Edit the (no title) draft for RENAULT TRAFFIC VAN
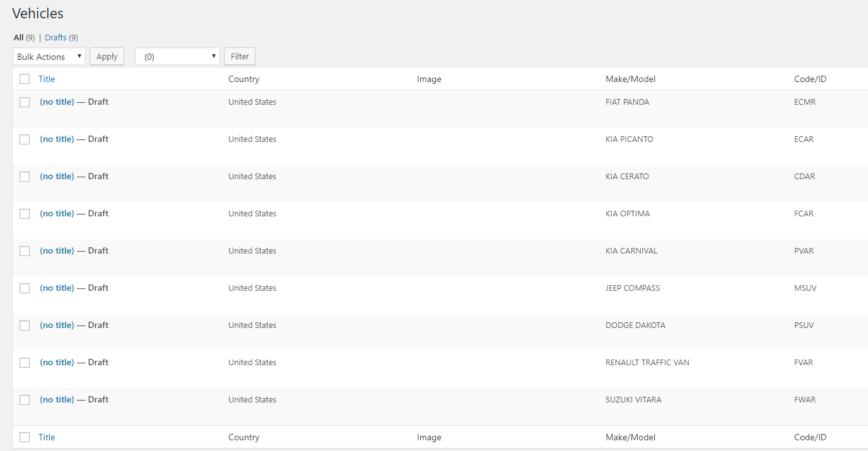 click(x=57, y=362)
